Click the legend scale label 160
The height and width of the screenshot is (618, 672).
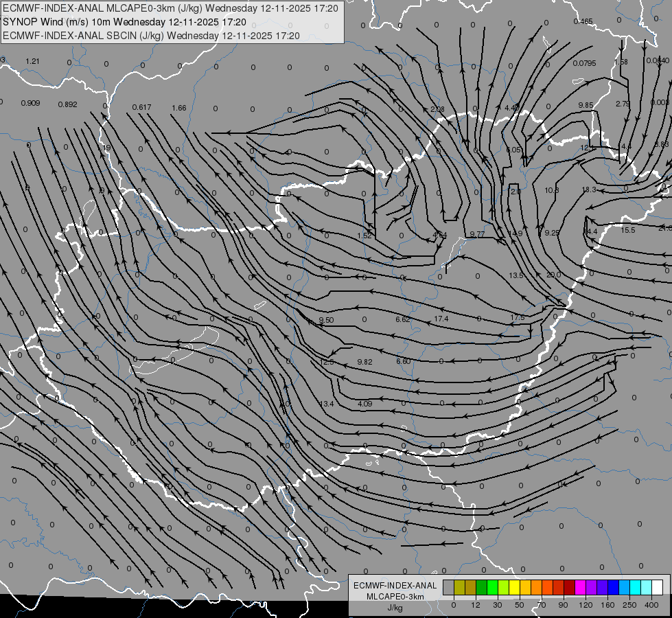click(x=607, y=605)
